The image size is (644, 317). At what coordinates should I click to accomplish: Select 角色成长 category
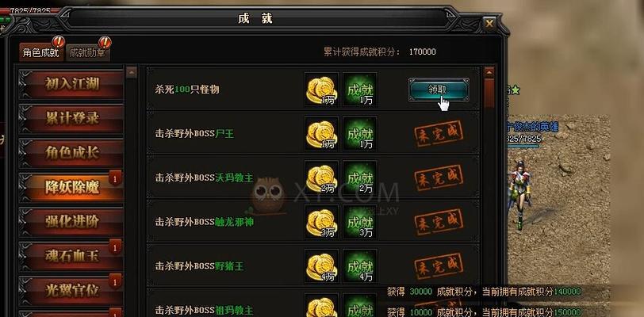[71, 153]
